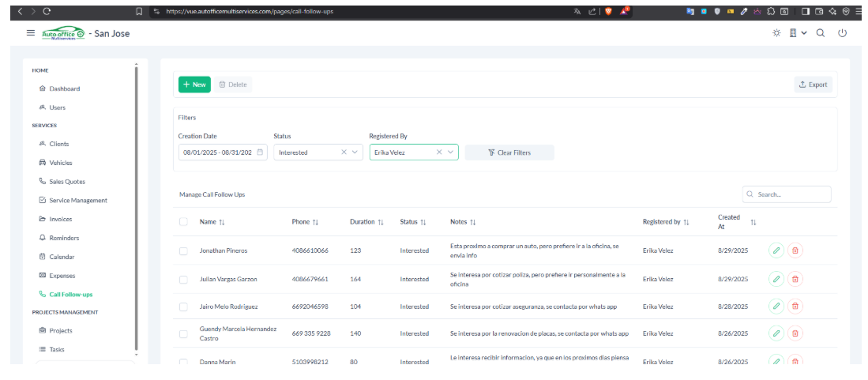The image size is (868, 380).
Task: Delete Julian Vargas Garzon call record
Action: 795,279
